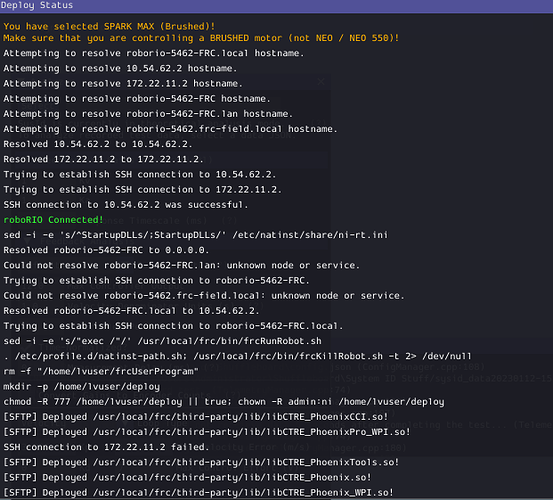Click the libCTRE_Phoenix_WPI.so deployed line

[x=198, y=493]
